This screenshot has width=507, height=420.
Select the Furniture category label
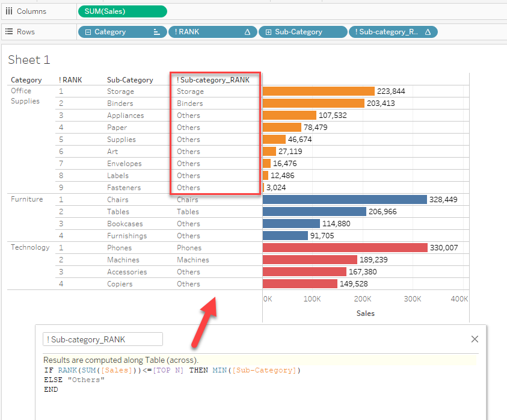(x=27, y=199)
